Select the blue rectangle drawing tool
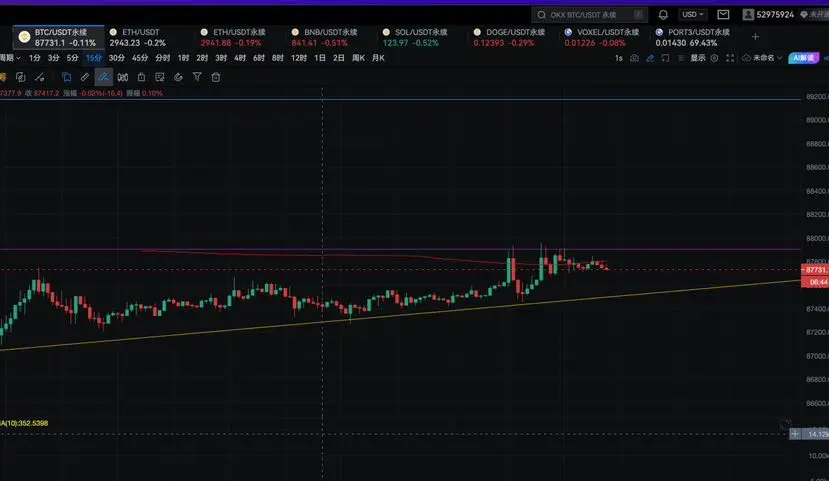Screen dimensions: 829x481 click(x=67, y=77)
